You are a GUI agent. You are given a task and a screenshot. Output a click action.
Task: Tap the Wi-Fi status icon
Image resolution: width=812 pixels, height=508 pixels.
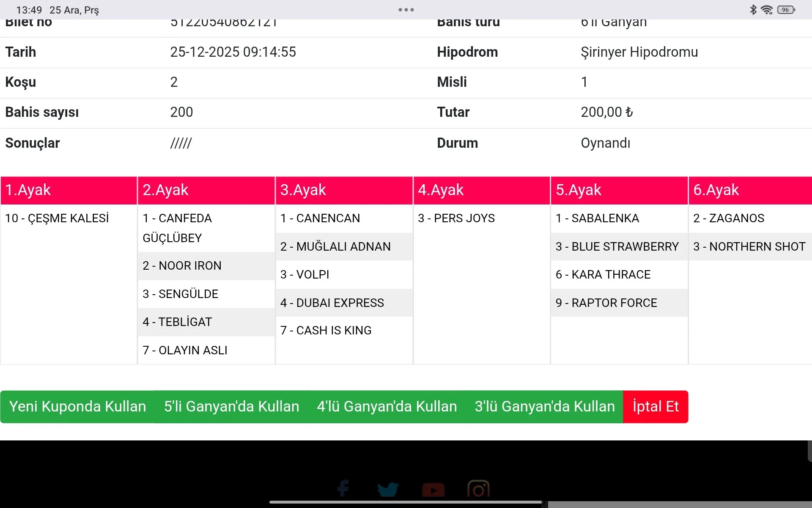766,10
